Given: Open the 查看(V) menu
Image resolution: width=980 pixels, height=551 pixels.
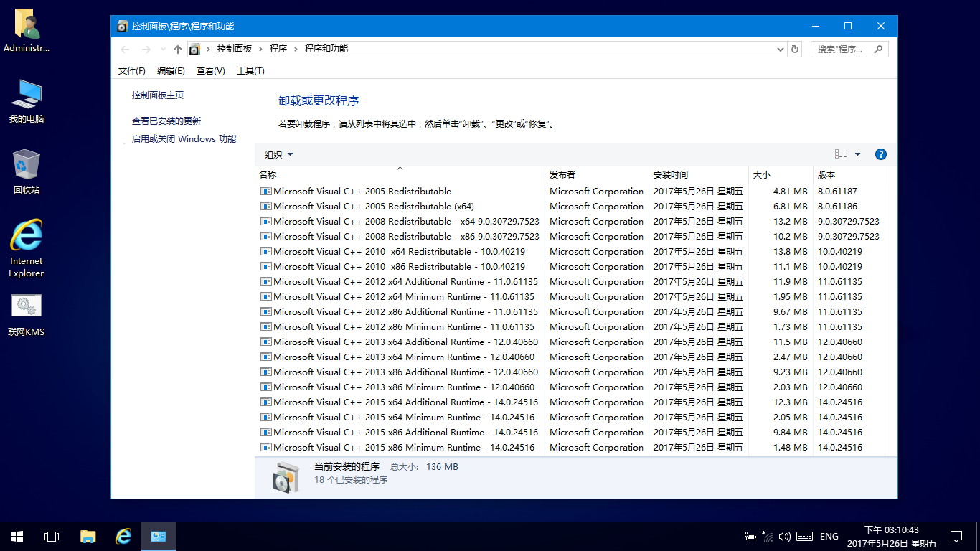Looking at the screenshot, I should coord(211,70).
